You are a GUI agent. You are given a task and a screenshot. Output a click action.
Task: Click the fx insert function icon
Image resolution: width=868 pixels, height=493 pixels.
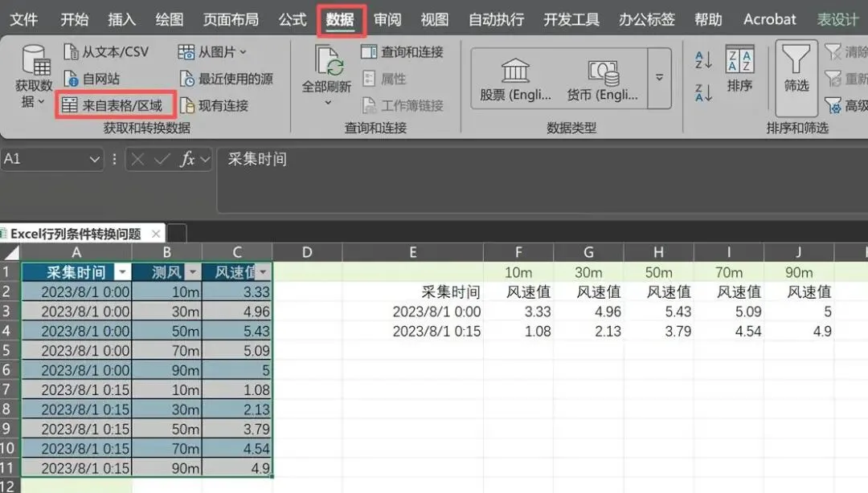click(x=187, y=159)
